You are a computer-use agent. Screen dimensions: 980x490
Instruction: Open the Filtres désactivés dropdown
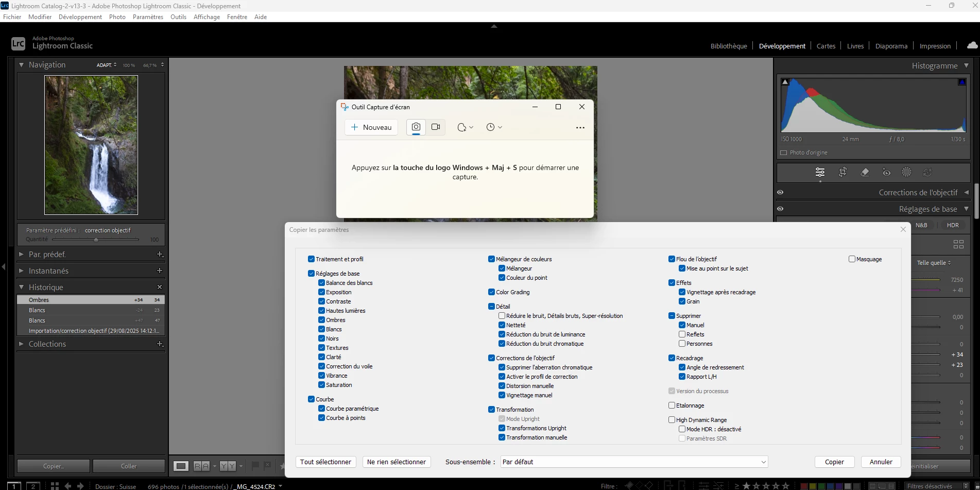(x=937, y=486)
